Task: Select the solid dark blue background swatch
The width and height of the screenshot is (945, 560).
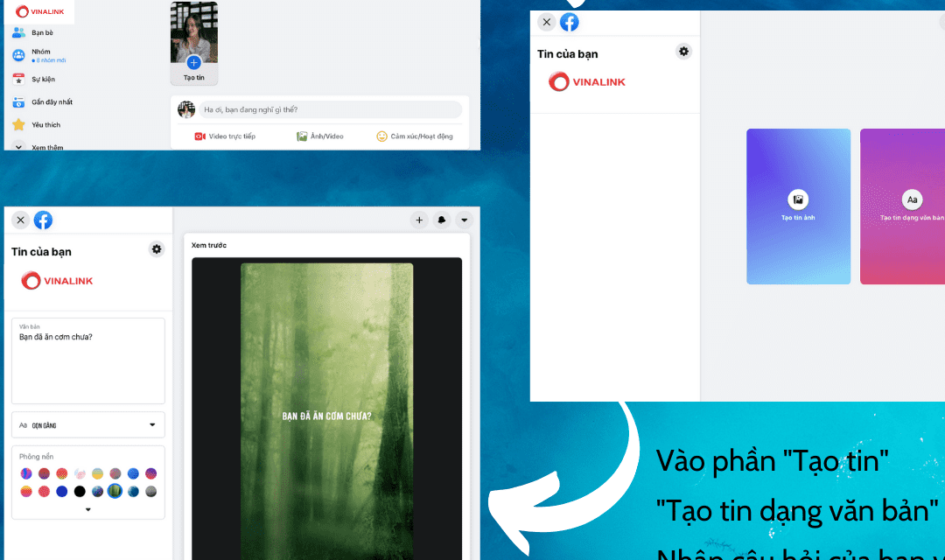Action: coord(61,491)
